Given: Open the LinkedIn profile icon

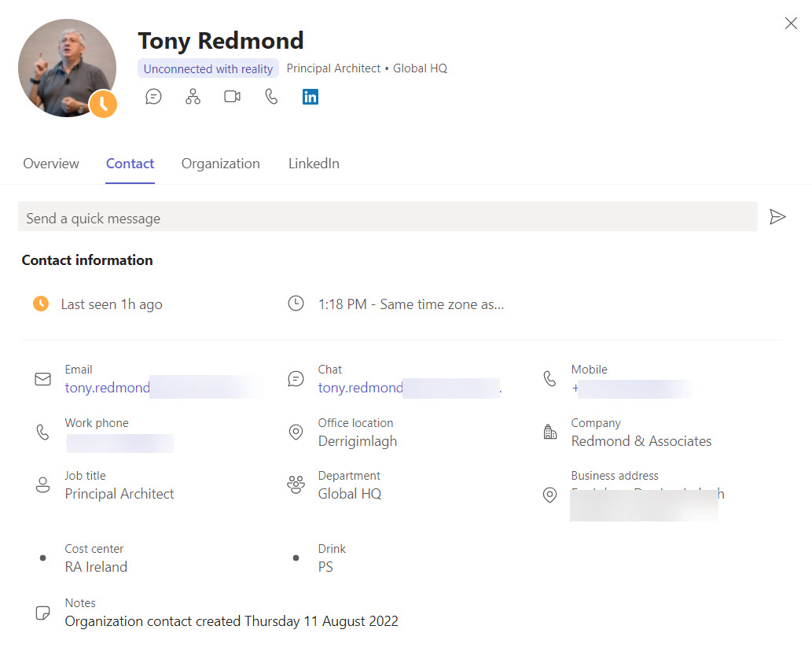Looking at the screenshot, I should point(310,97).
